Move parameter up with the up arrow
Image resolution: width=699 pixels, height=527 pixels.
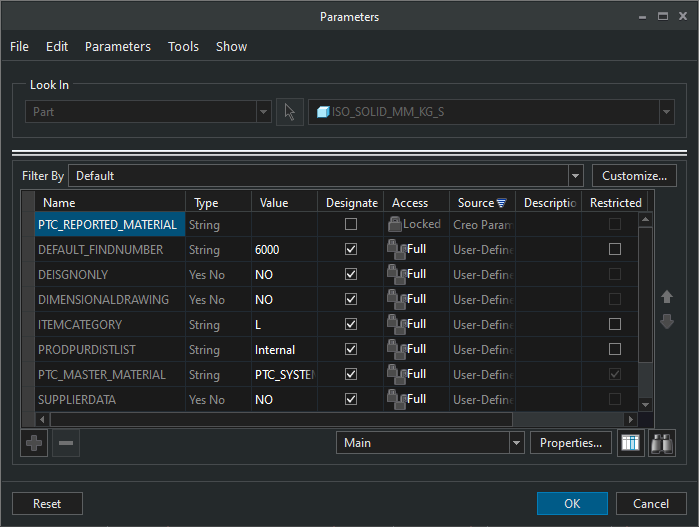667,297
